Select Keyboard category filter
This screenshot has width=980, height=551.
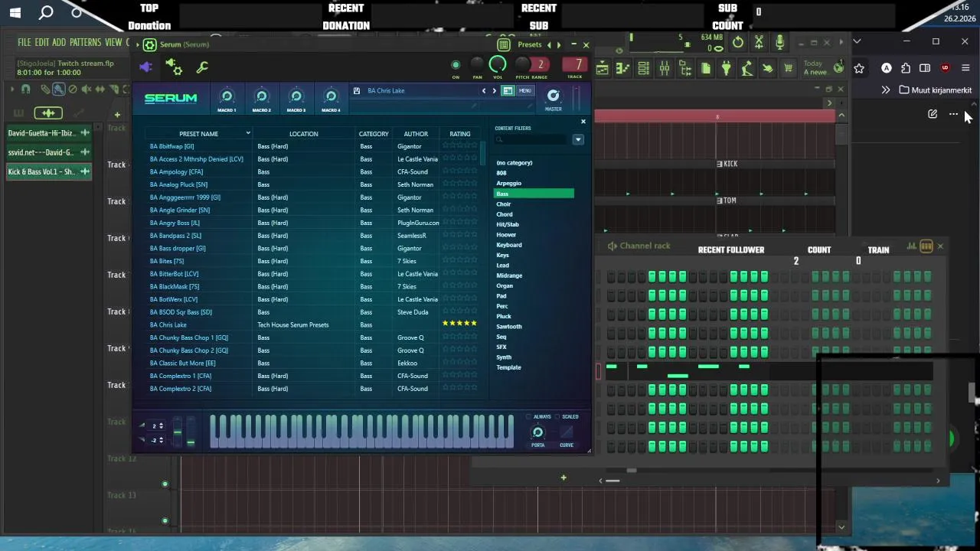tap(508, 245)
